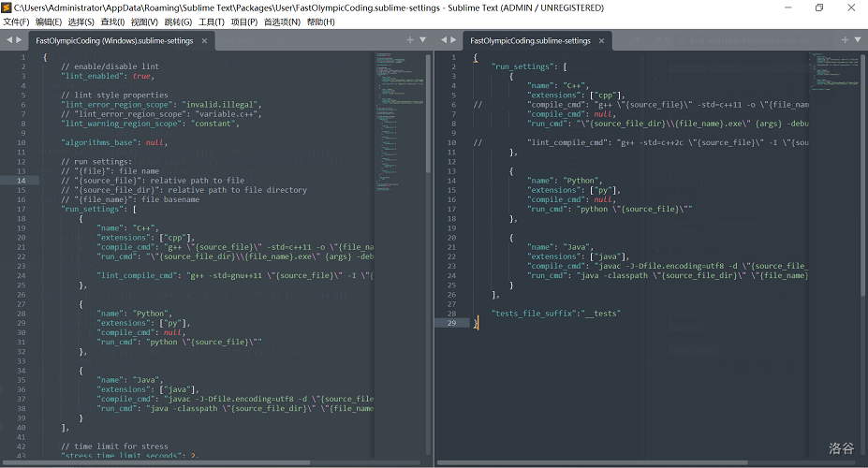Click the forward arrow in right pane tab bar
This screenshot has width=868, height=468.
coord(453,40)
